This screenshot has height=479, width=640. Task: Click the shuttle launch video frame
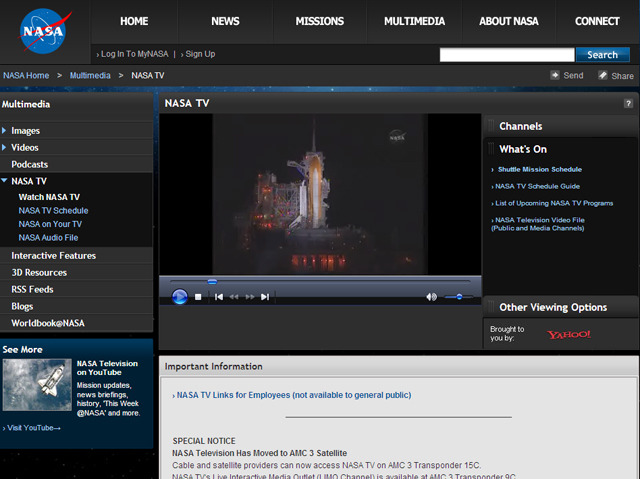tap(320, 194)
